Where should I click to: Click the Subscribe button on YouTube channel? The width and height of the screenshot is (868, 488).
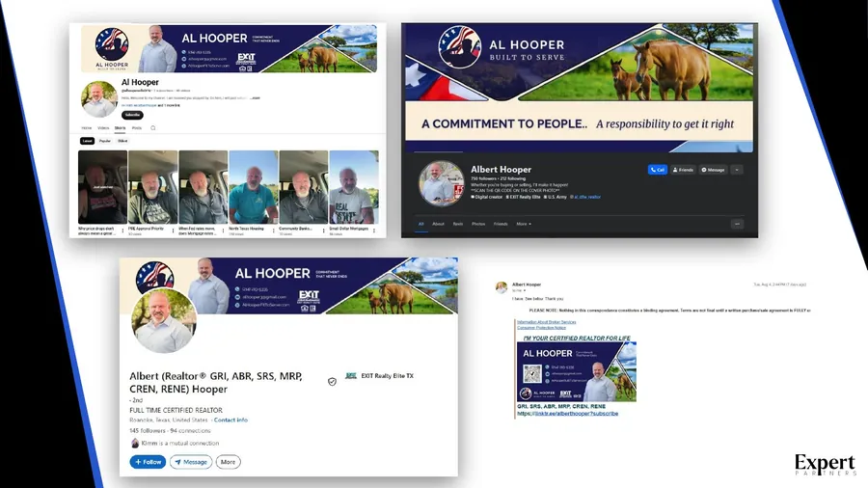pos(132,115)
